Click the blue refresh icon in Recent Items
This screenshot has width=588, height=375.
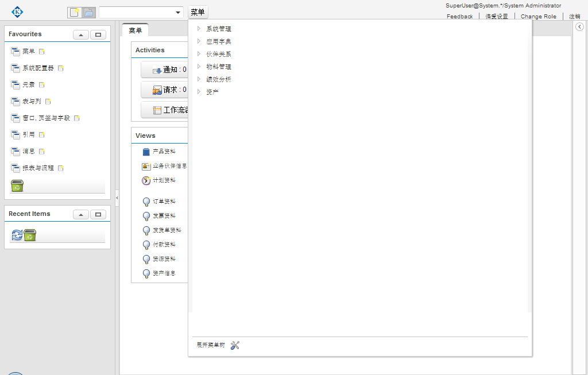pyautogui.click(x=16, y=234)
